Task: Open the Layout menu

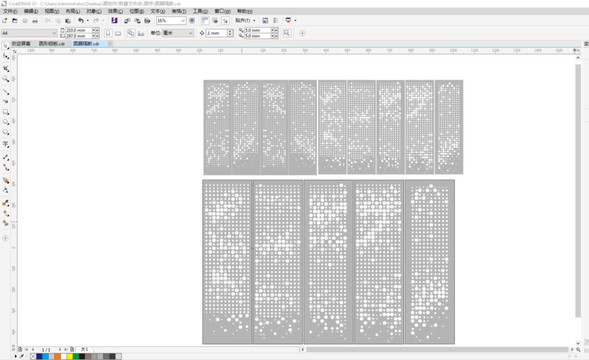Action: [x=73, y=11]
